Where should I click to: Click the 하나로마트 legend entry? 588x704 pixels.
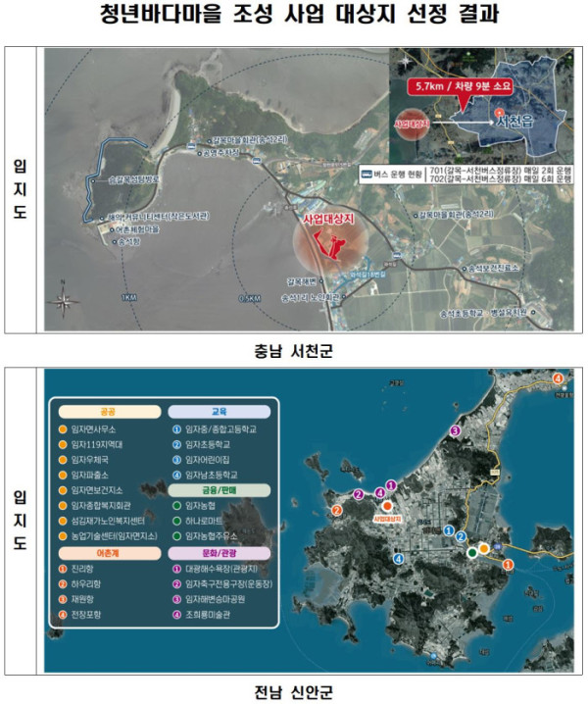click(200, 522)
